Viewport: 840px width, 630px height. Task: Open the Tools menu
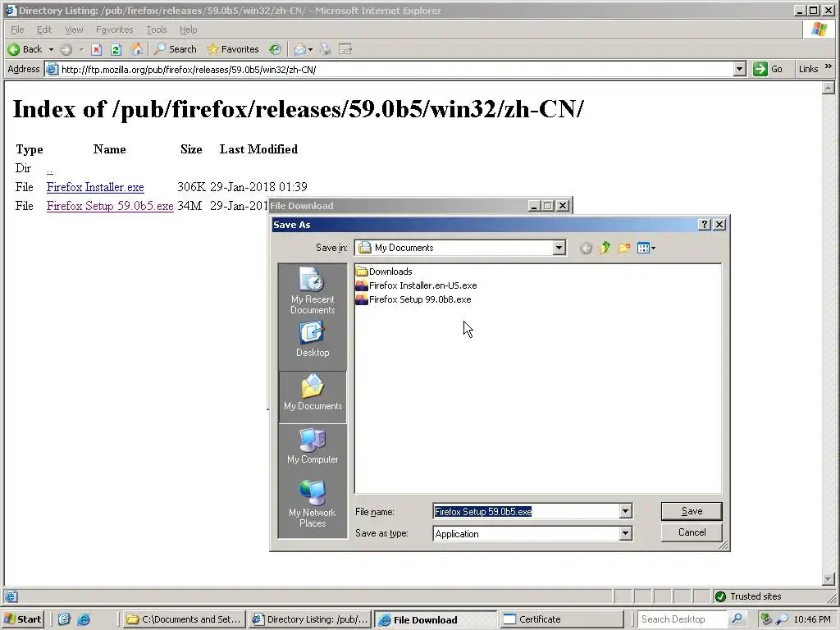[x=157, y=30]
